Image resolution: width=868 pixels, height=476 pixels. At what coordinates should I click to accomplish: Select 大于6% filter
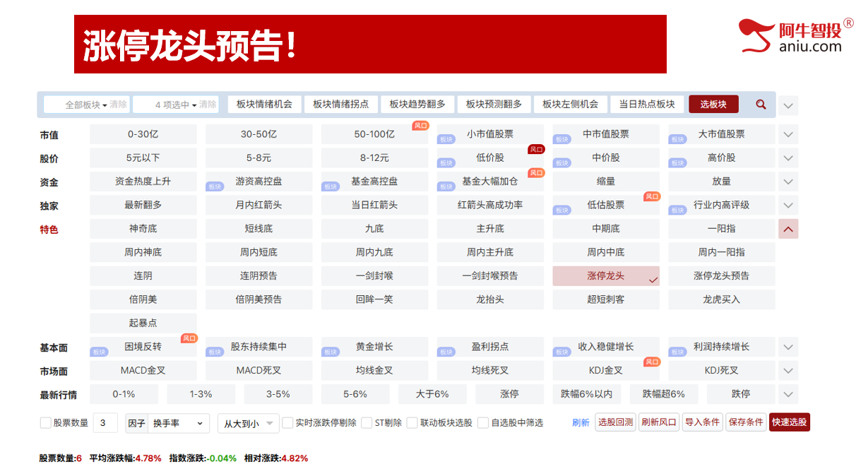click(x=433, y=394)
